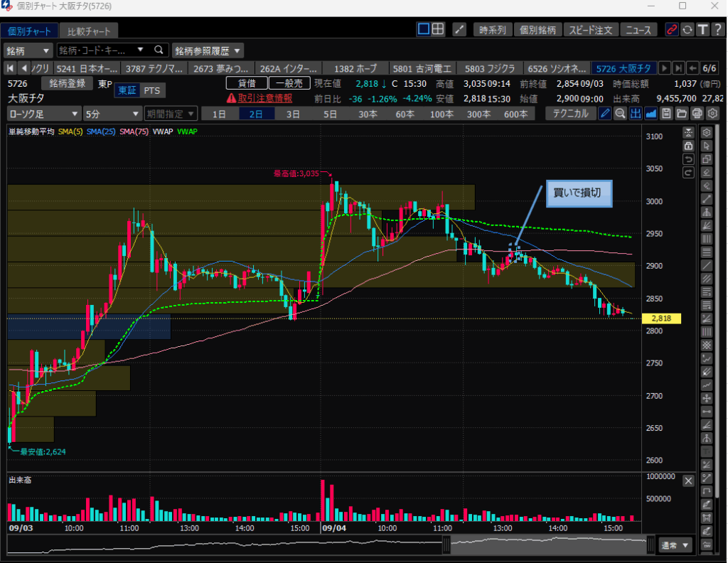Screen dimensions: 728x563
Task: Open chart settings gear icon
Action: pos(712,114)
